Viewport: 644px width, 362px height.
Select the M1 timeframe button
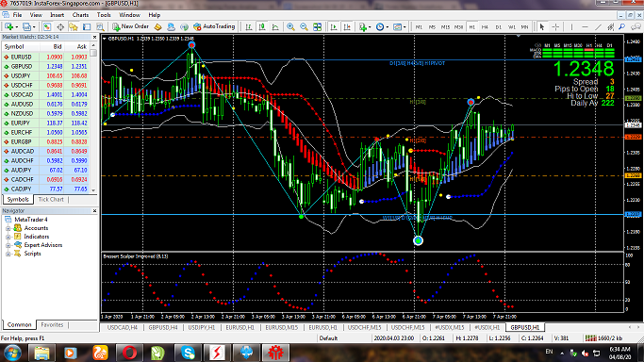(x=419, y=27)
